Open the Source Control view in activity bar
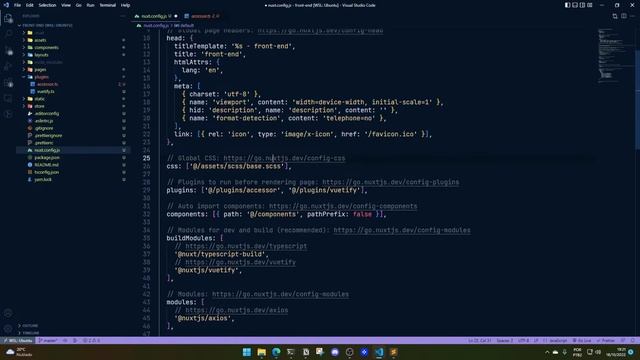This screenshot has width=640, height=360. (8, 51)
